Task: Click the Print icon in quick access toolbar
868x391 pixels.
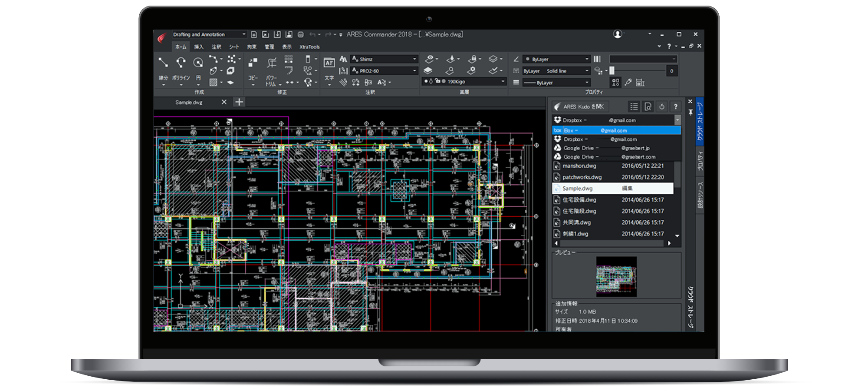Action: pyautogui.click(x=300, y=34)
